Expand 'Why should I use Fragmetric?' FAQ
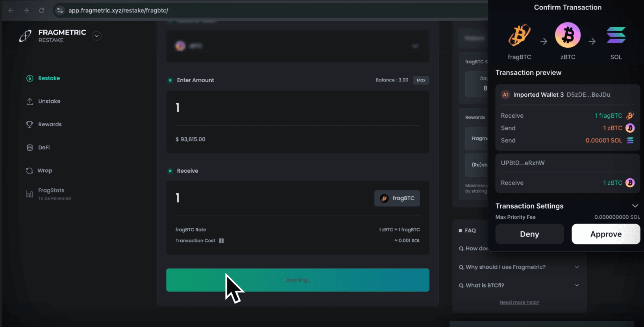The width and height of the screenshot is (644, 327). 519,267
